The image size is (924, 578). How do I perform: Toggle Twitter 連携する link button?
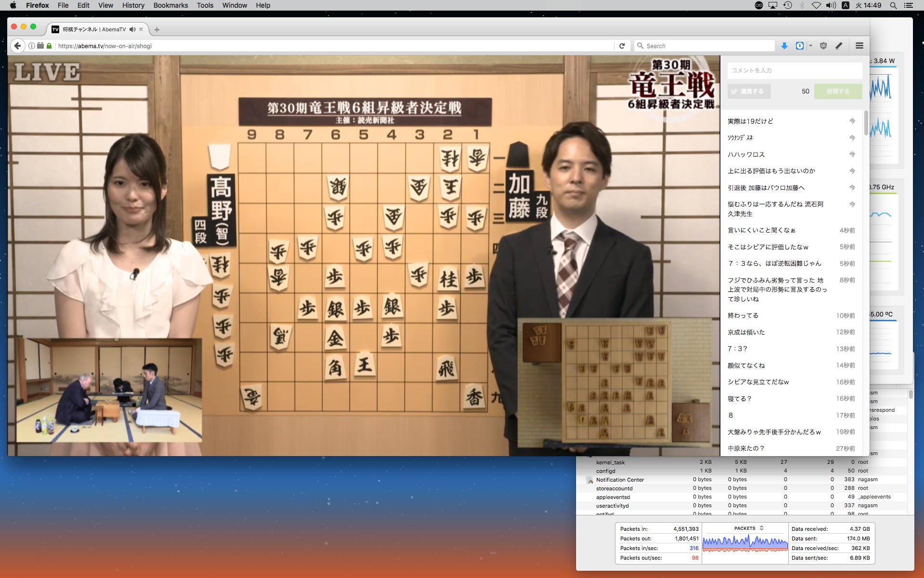tap(749, 91)
